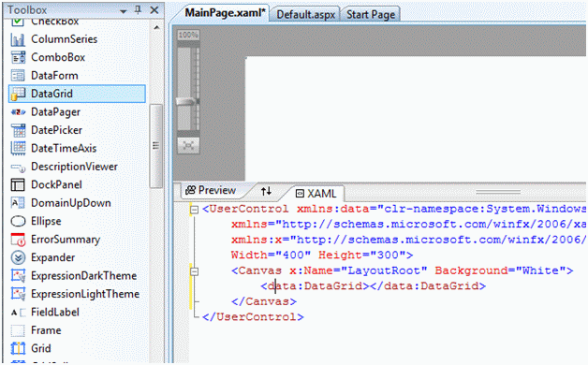Select the ColumnSeries toolbox icon
The height and width of the screenshot is (365, 588).
click(x=18, y=39)
